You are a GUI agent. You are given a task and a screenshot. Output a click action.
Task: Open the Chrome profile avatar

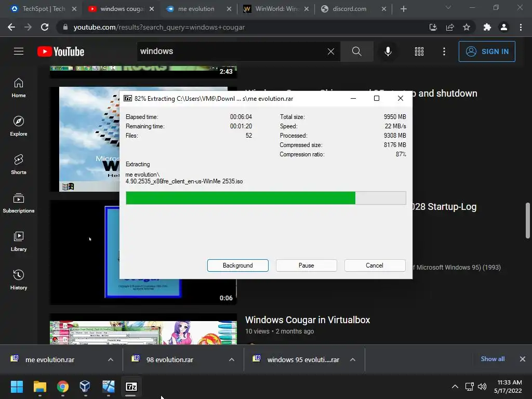504,27
